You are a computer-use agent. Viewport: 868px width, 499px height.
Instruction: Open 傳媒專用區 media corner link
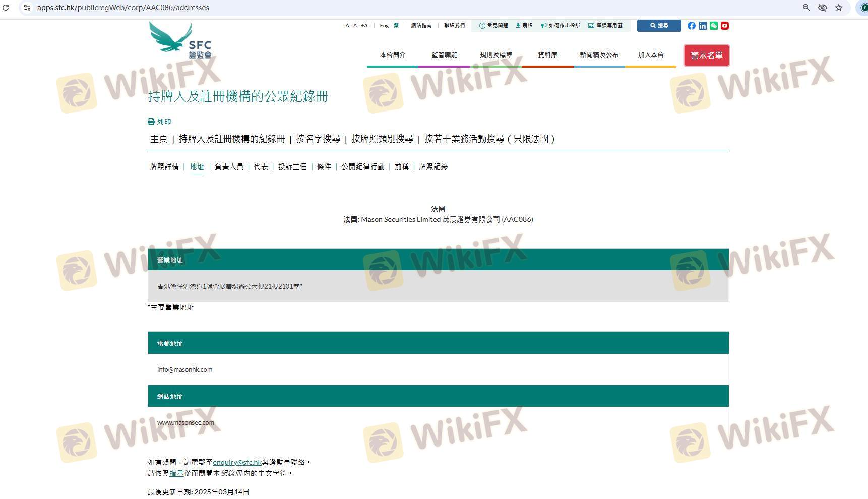pyautogui.click(x=605, y=26)
